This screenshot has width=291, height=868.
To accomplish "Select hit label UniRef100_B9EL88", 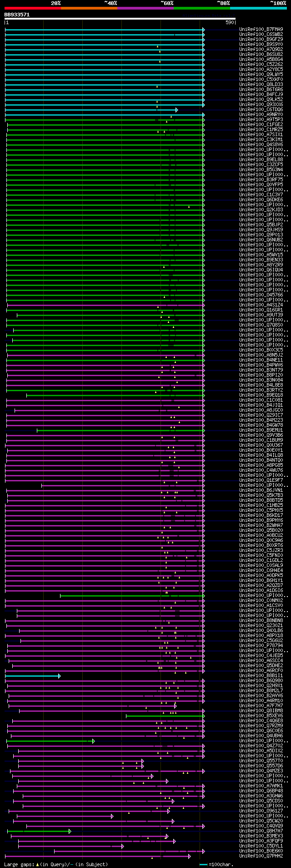I will 261,160.
